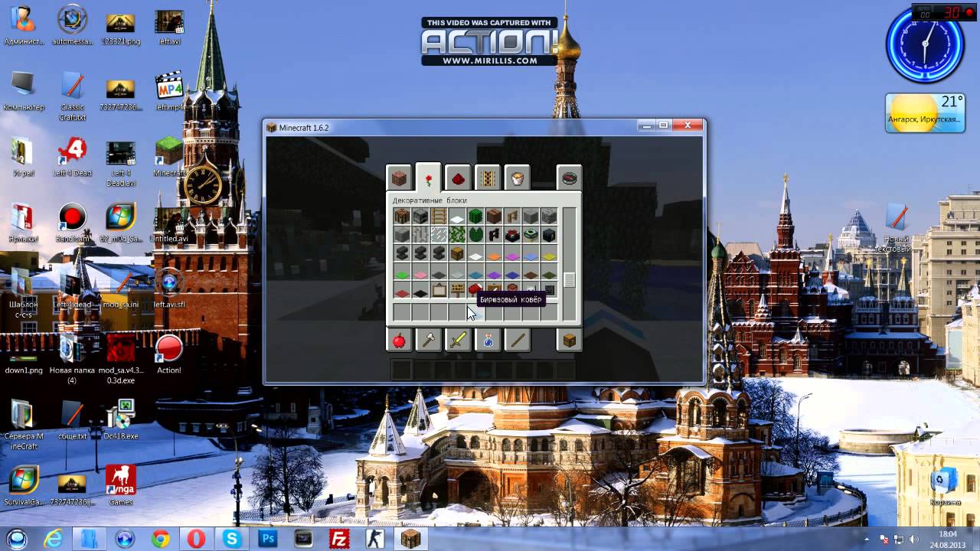
Task: Launch Internet Explorer from the taskbar
Action: pyautogui.click(x=53, y=539)
